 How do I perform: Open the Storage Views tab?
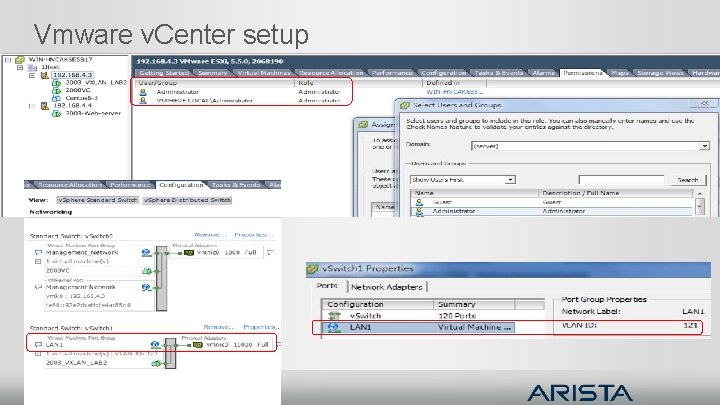coord(660,73)
